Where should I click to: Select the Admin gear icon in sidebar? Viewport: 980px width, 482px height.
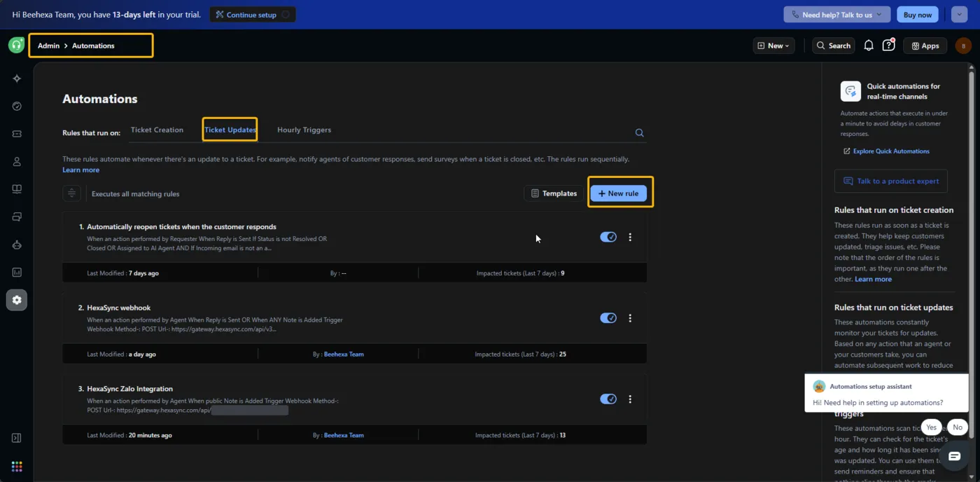pos(17,300)
